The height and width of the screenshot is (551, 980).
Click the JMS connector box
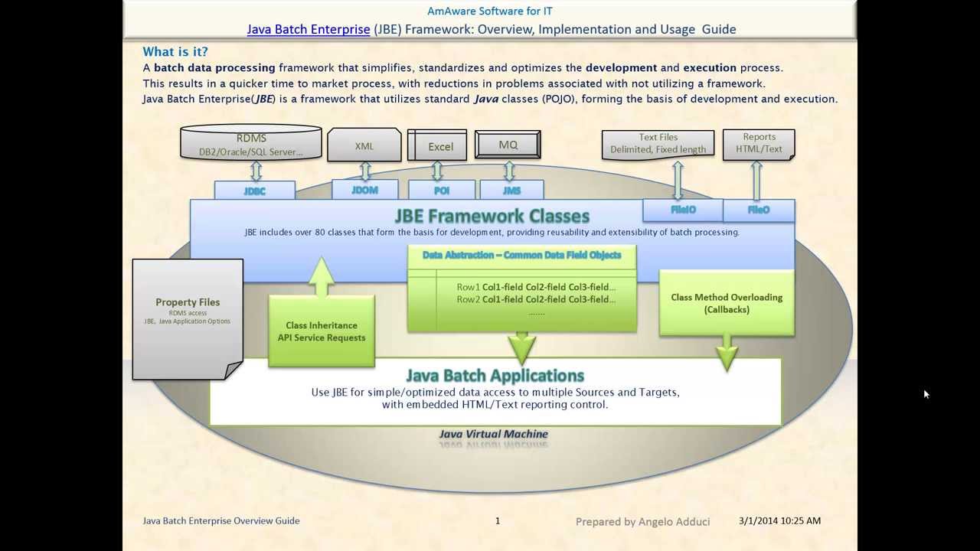coord(511,190)
